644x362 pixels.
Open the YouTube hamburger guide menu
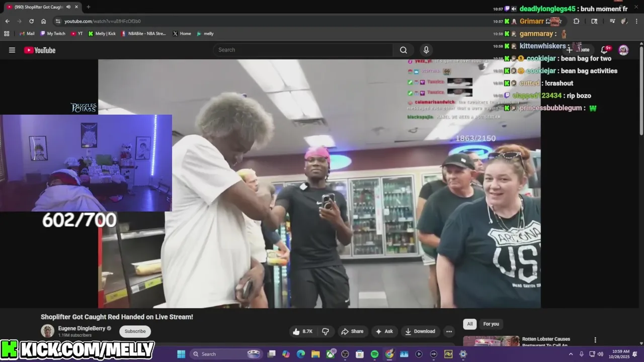[12, 50]
